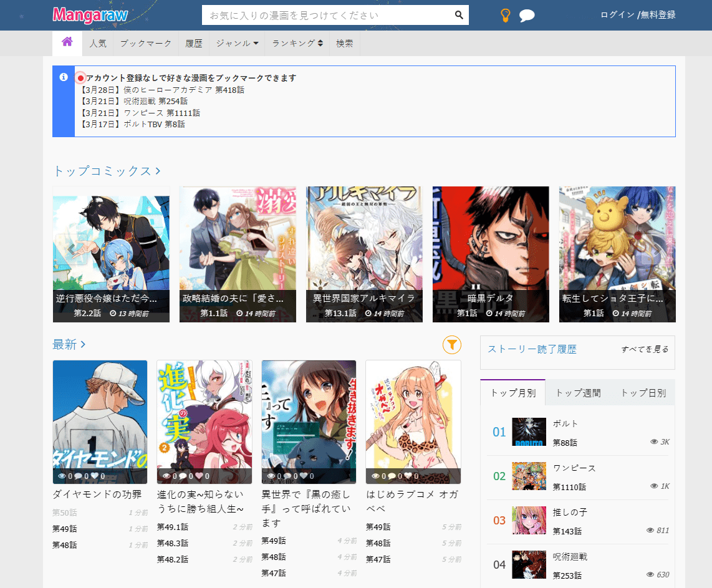Click carousel next arrow on top comics
The width and height of the screenshot is (712, 588).
tap(657, 249)
